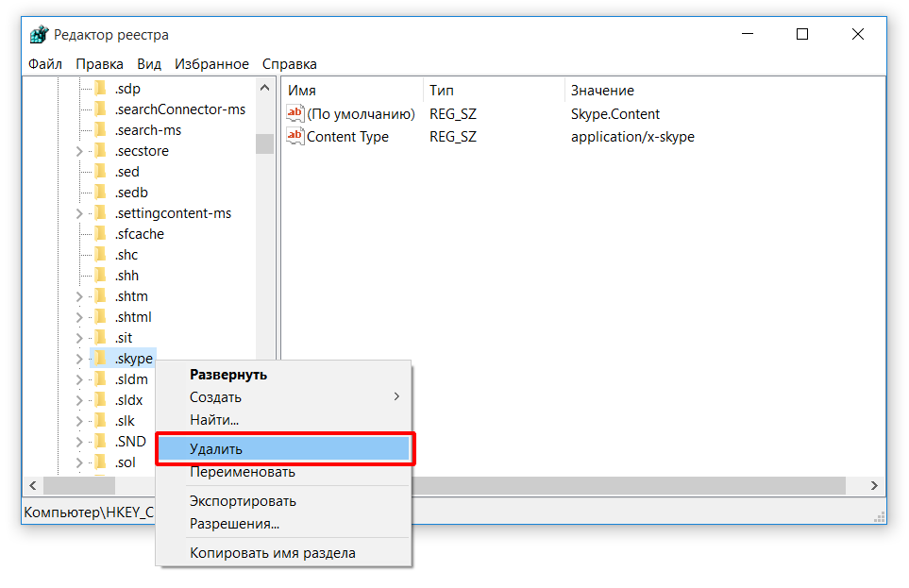Click the tree pane vertical scrollbar thumb
The image size is (909, 588).
tap(264, 143)
